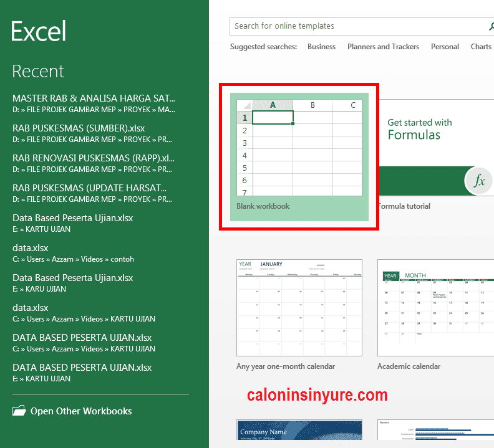The image size is (494, 448).
Task: Open data.xlsx in Videos » KARTU UJIAN folder
Action: [x=84, y=313]
